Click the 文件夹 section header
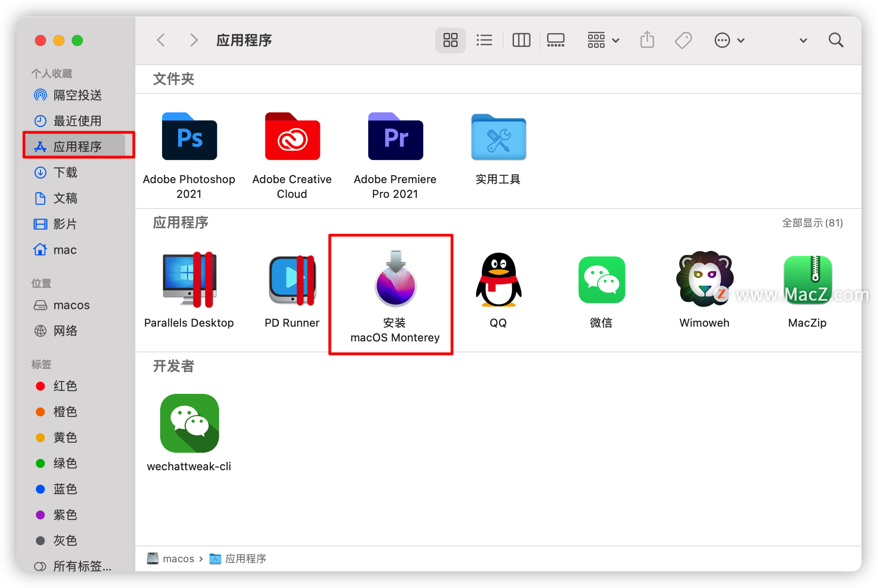878x588 pixels. coord(173,79)
